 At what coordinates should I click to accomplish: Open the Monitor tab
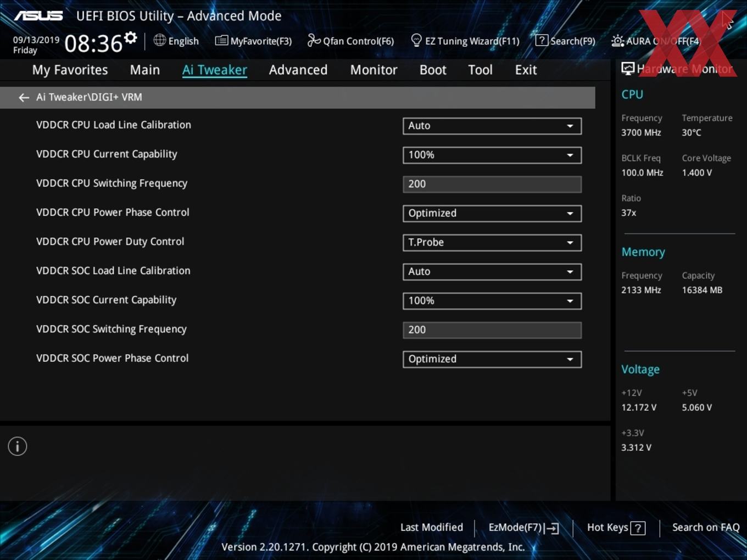click(374, 70)
